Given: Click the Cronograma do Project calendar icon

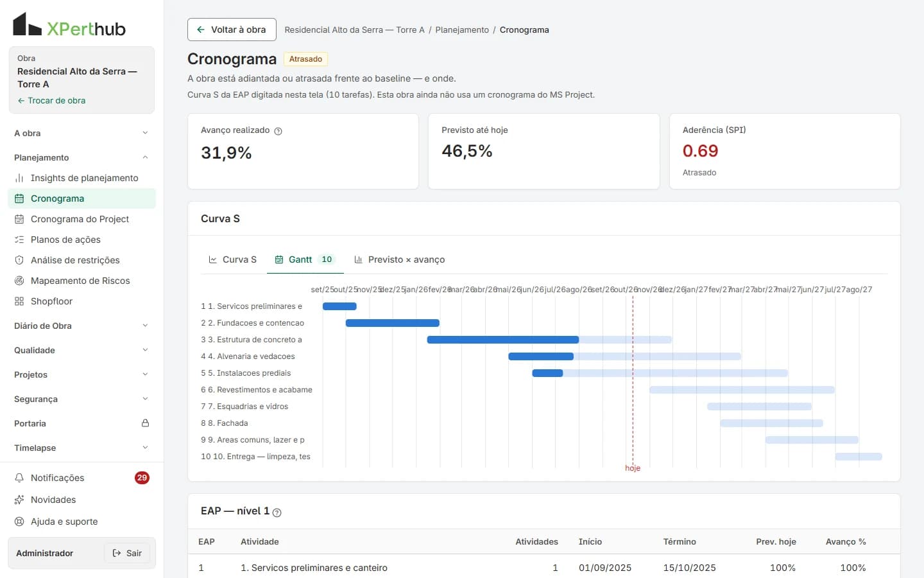Looking at the screenshot, I should (x=19, y=219).
